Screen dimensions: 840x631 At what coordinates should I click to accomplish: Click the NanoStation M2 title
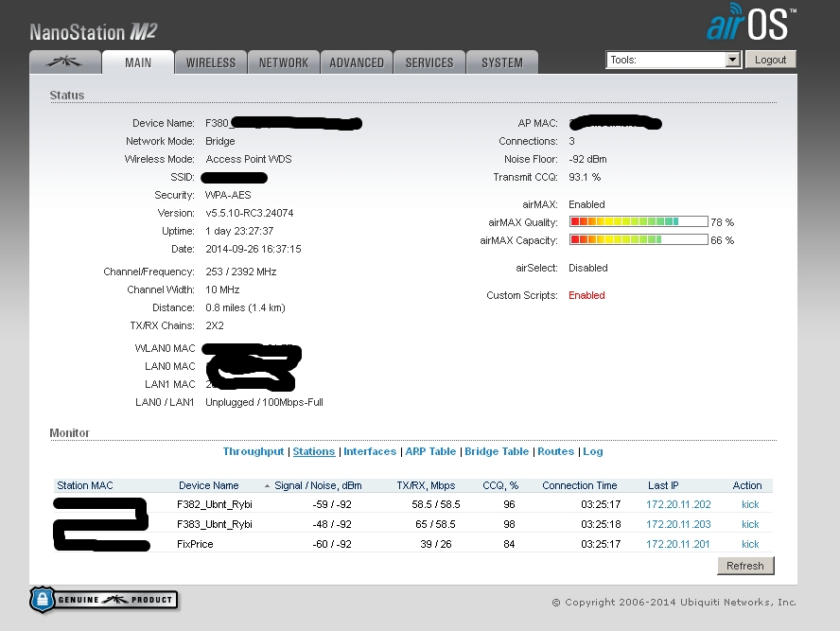[x=94, y=32]
